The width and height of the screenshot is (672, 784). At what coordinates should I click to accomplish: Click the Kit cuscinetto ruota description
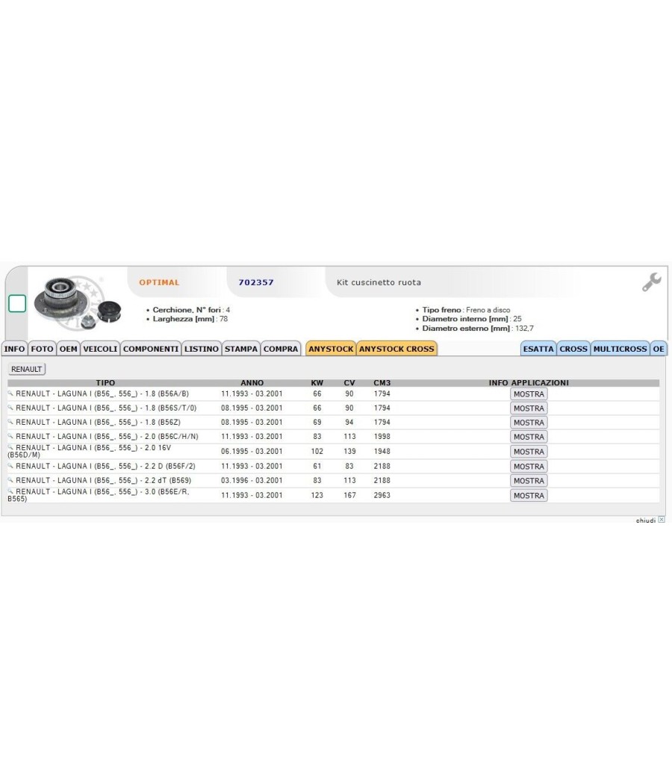point(379,282)
